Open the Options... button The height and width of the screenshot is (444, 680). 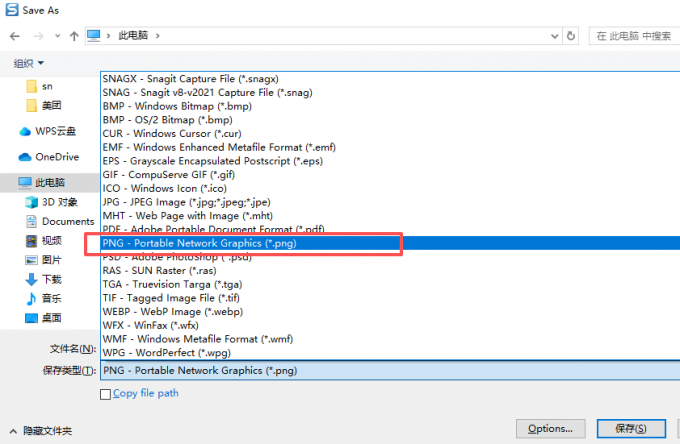coord(550,429)
